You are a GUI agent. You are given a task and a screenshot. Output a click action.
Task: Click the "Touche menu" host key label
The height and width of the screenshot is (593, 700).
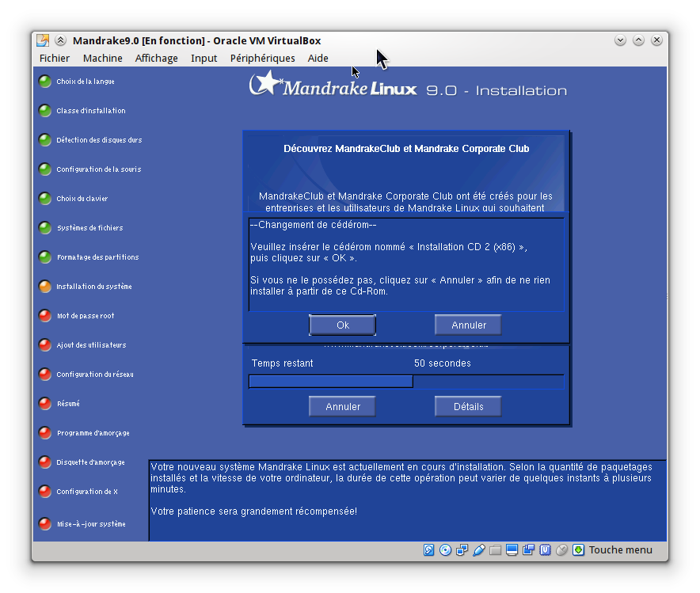tap(621, 550)
